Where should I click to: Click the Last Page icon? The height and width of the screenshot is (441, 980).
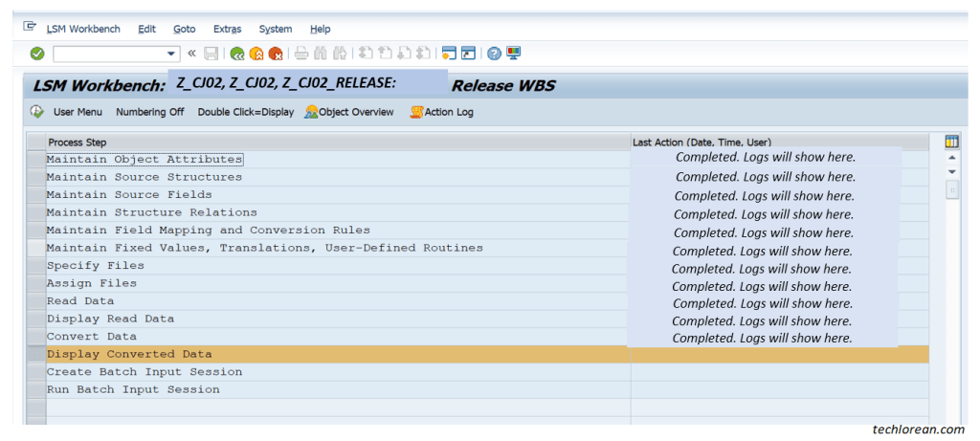click(x=423, y=54)
